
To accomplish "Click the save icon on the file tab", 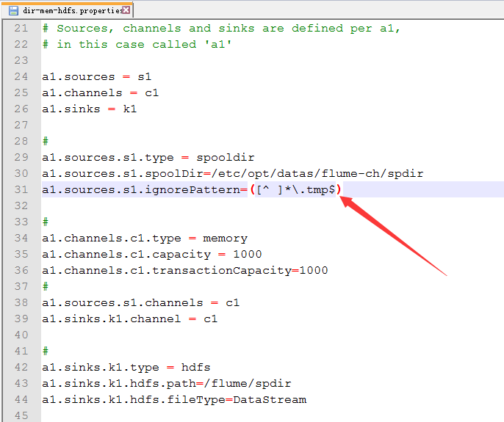I will [x=13, y=10].
